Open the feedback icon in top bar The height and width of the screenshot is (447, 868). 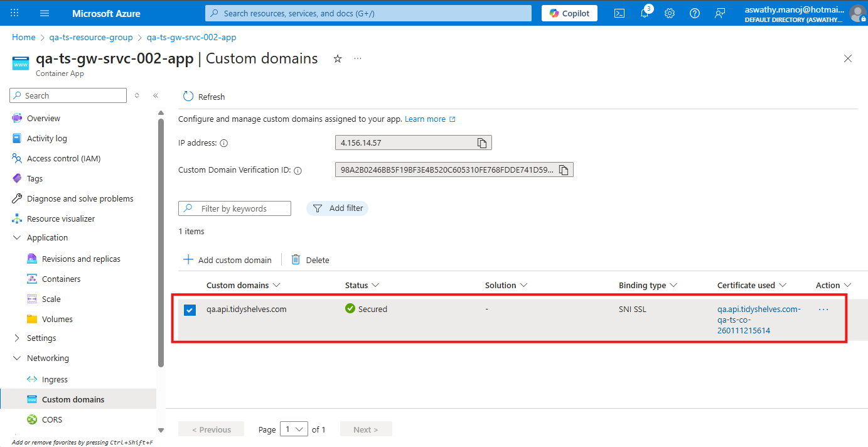pyautogui.click(x=720, y=13)
